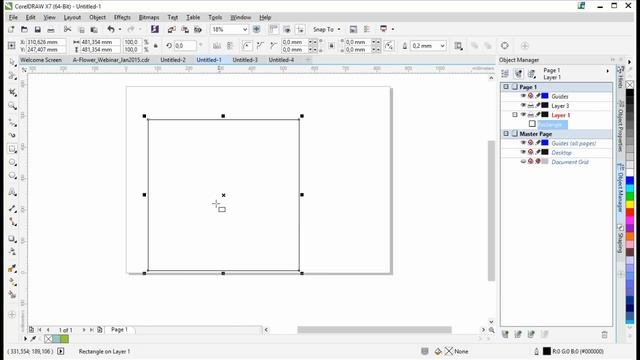640x360 pixels.
Task: Select the Pick tool in the toolbox
Action: (12, 62)
